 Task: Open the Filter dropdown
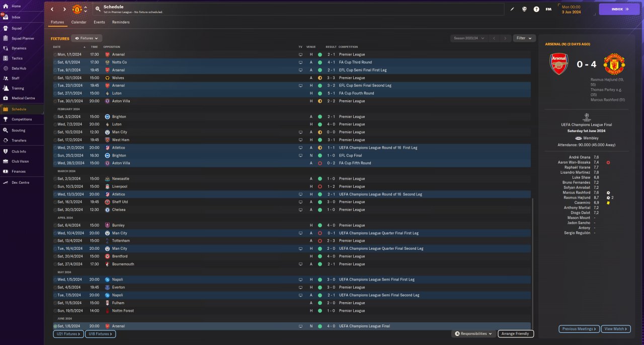click(524, 38)
